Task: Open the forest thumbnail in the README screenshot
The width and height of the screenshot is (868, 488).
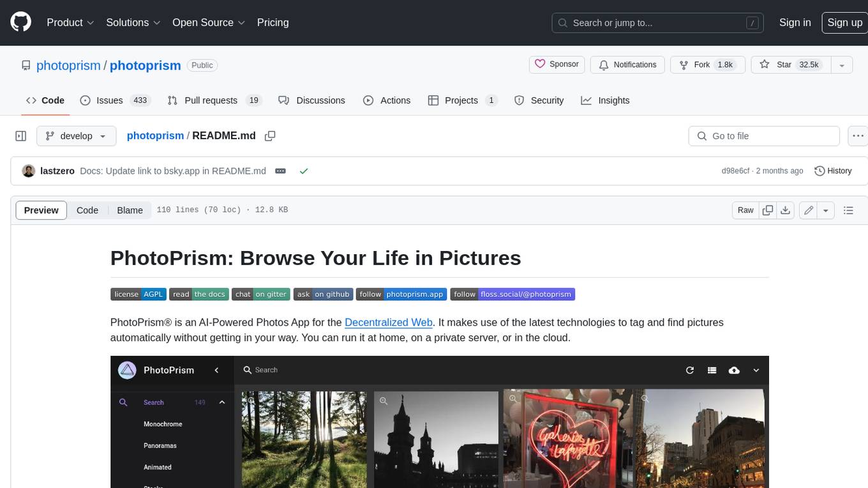Action: tap(304, 439)
